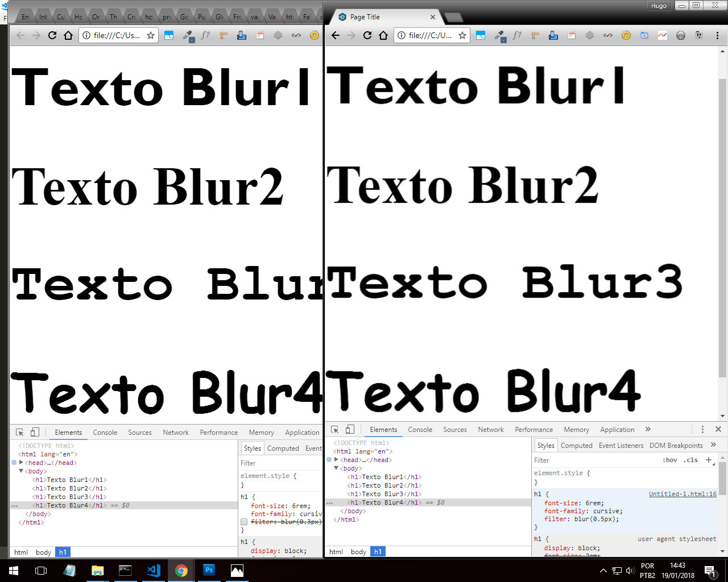728x582 pixels.
Task: Open Task View on the taskbar
Action: click(41, 570)
